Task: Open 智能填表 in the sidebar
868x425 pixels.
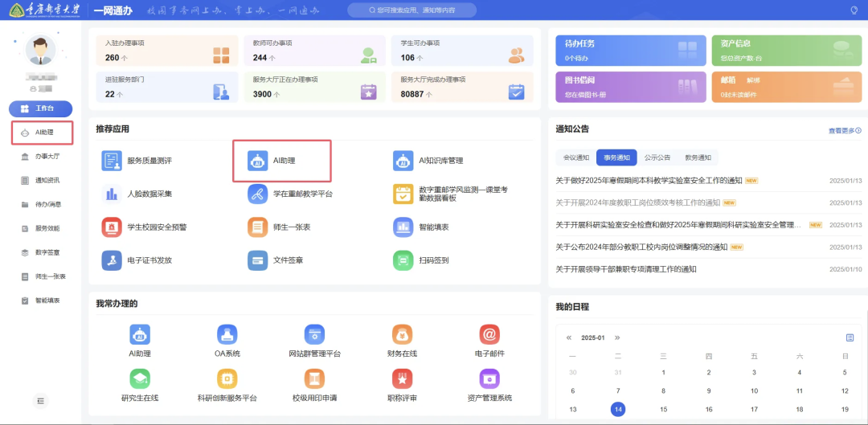Action: tap(42, 300)
